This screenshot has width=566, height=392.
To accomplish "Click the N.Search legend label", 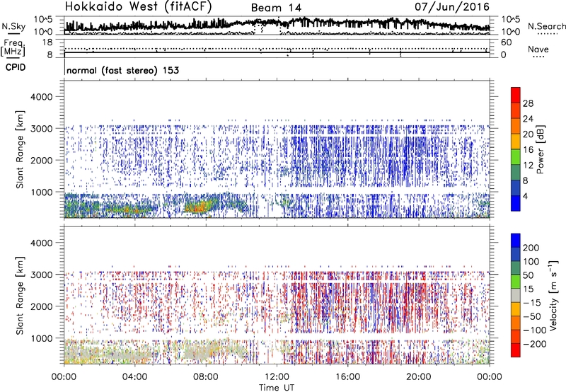I will click(546, 26).
